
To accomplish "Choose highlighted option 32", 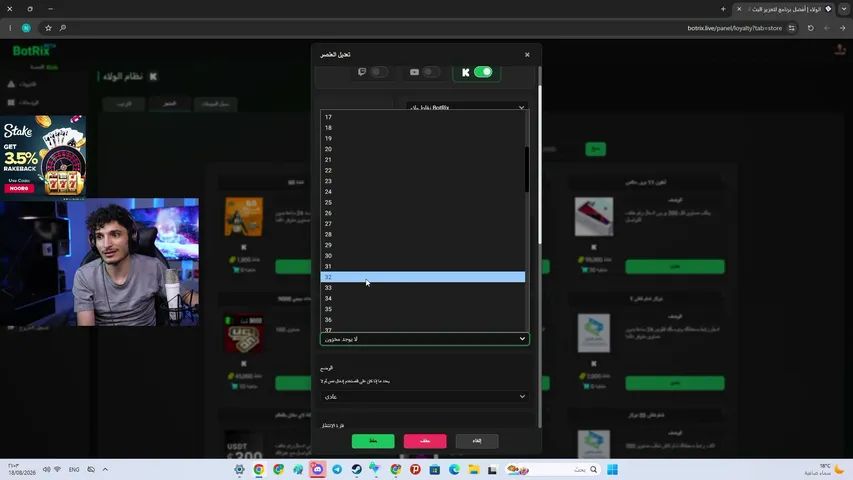I will tap(423, 277).
